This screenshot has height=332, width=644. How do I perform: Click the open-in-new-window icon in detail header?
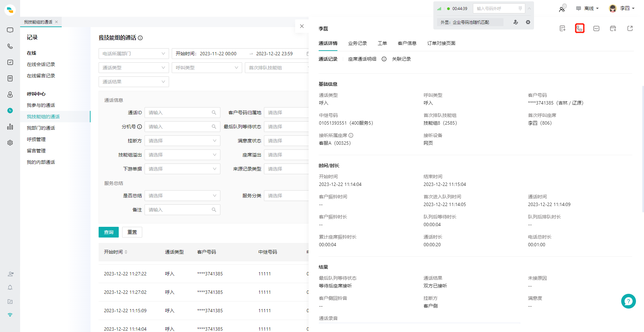click(x=630, y=28)
